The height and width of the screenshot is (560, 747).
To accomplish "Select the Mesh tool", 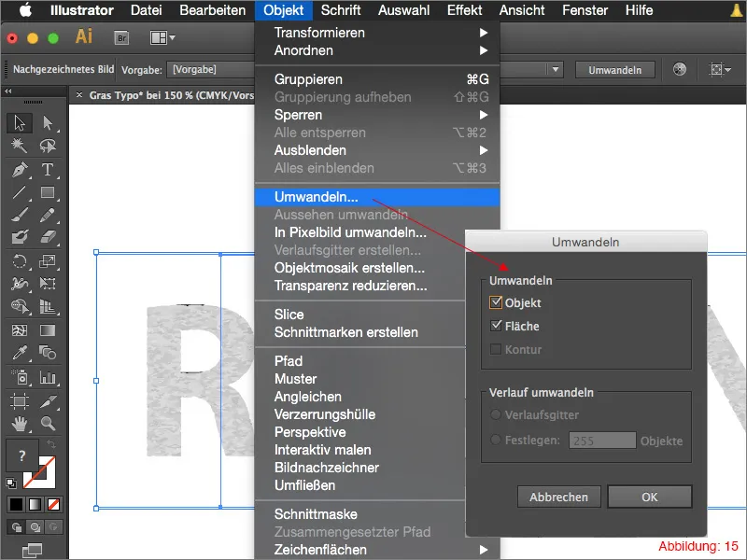I will coord(20,330).
